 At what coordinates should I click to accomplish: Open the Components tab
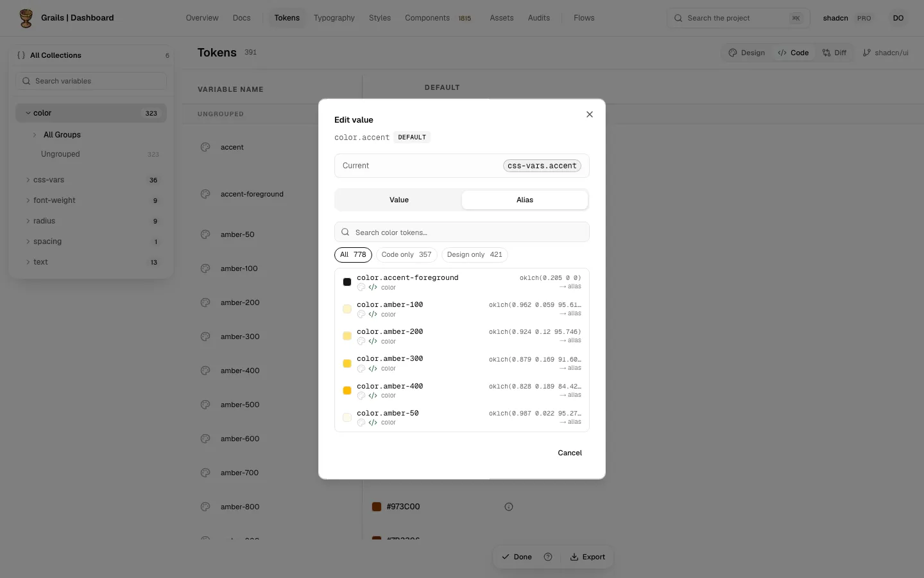(438, 18)
